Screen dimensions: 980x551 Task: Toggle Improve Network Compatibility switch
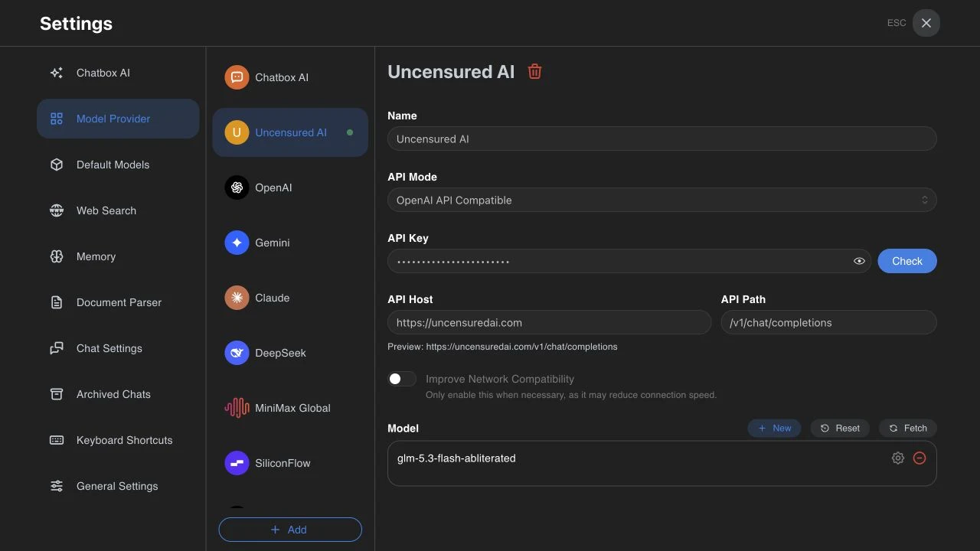pyautogui.click(x=402, y=379)
